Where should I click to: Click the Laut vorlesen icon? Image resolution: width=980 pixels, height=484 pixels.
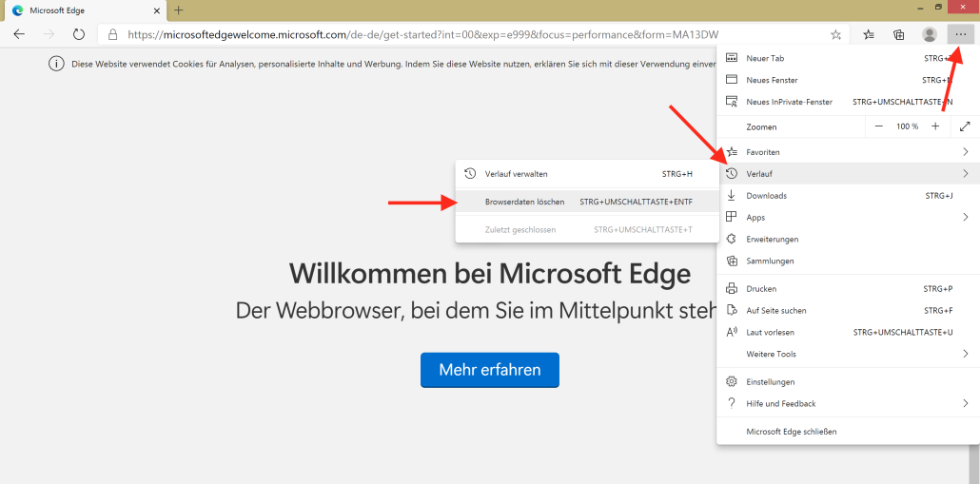(x=732, y=332)
